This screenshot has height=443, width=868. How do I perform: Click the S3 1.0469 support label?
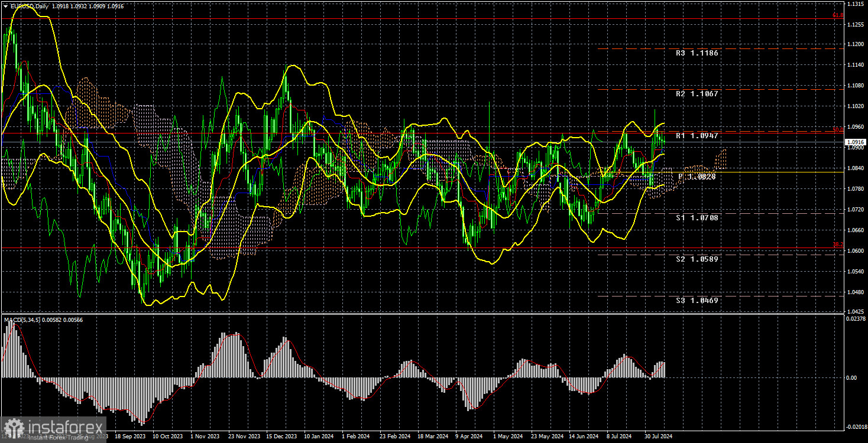(x=697, y=301)
